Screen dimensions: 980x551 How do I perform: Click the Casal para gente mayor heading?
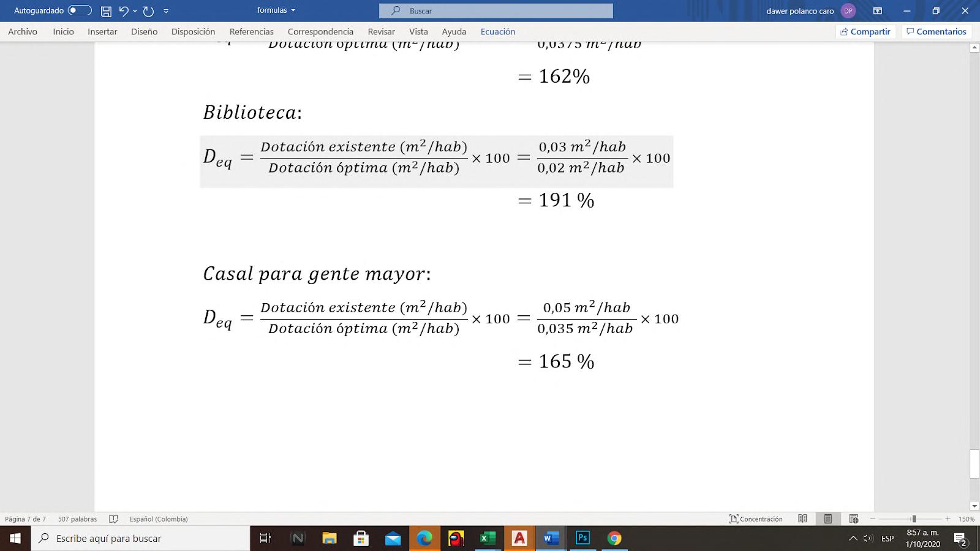tap(317, 274)
